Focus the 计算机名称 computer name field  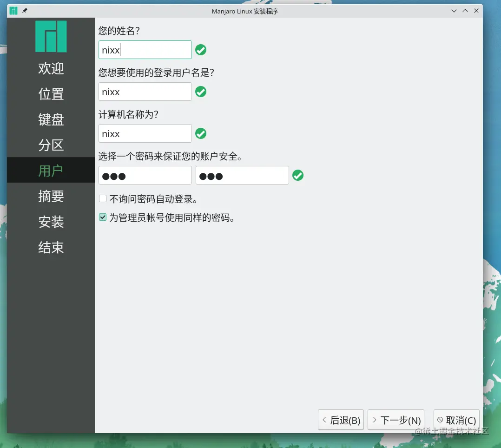pyautogui.click(x=145, y=133)
